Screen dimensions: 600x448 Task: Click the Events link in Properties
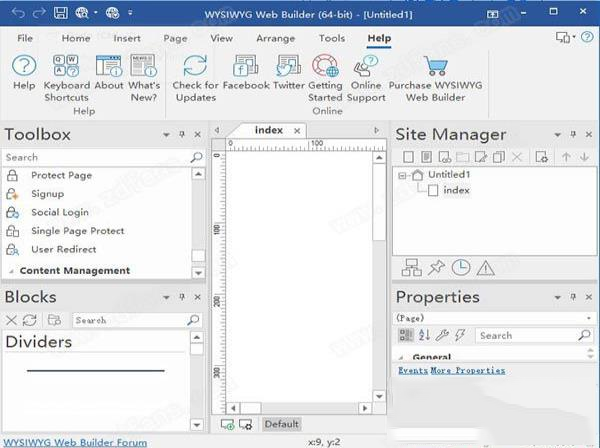point(412,370)
